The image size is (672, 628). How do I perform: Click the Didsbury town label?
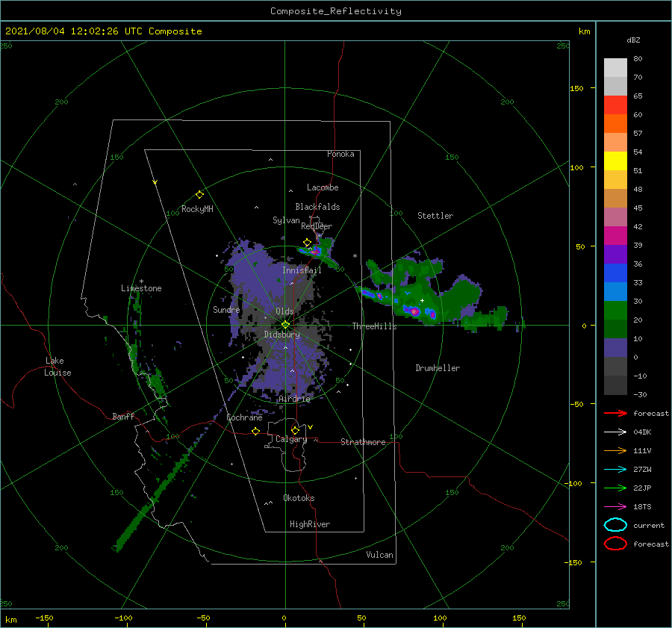282,335
